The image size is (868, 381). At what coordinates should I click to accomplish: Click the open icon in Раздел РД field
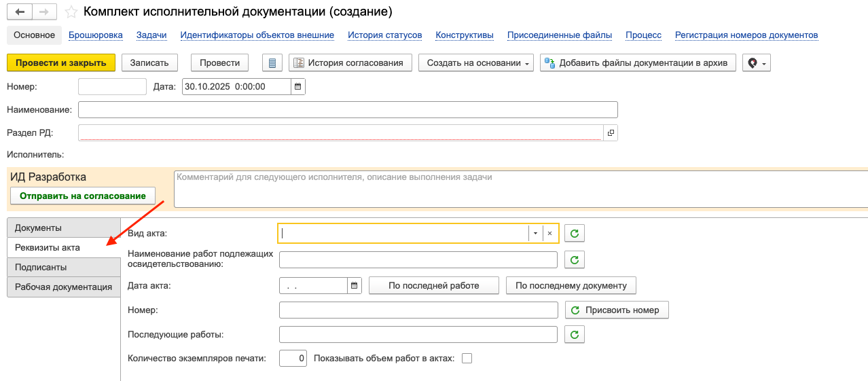pyautogui.click(x=611, y=133)
